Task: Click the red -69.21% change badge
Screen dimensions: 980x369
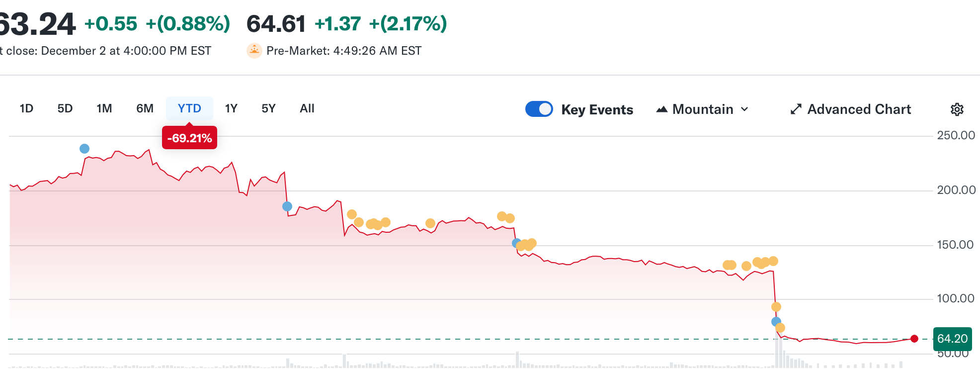Action: (189, 138)
